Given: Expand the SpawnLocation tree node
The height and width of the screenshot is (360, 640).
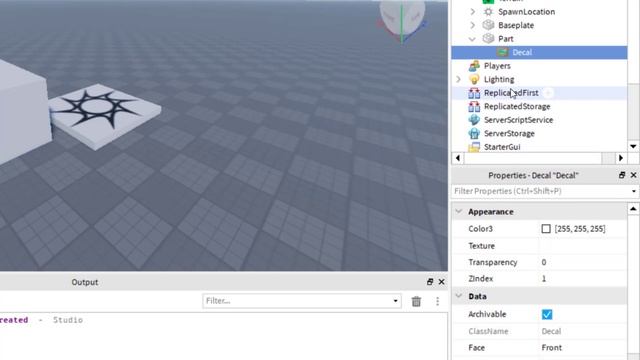Looking at the screenshot, I should [473, 12].
